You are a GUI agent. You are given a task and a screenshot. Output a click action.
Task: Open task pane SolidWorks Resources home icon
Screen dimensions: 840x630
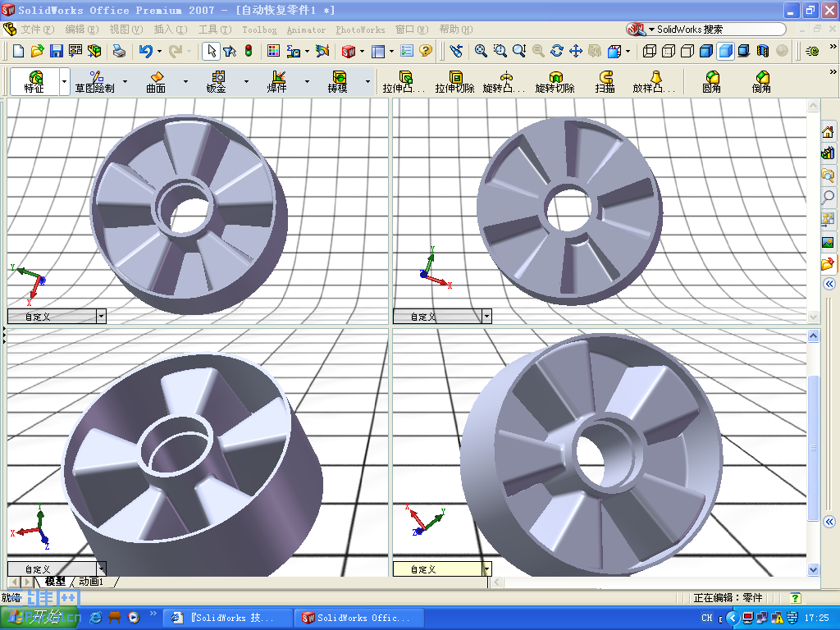[x=829, y=131]
